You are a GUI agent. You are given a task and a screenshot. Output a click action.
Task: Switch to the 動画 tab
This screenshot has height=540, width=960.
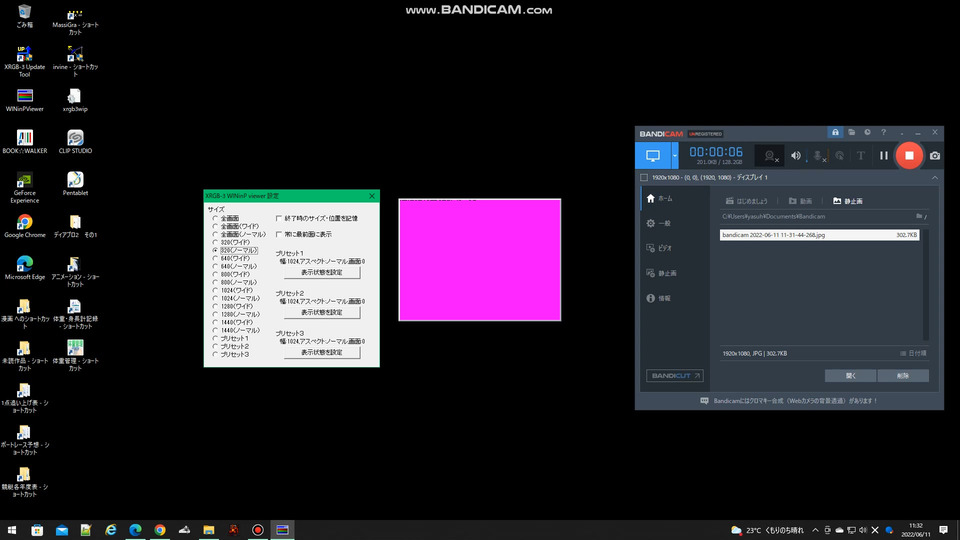pyautogui.click(x=800, y=201)
